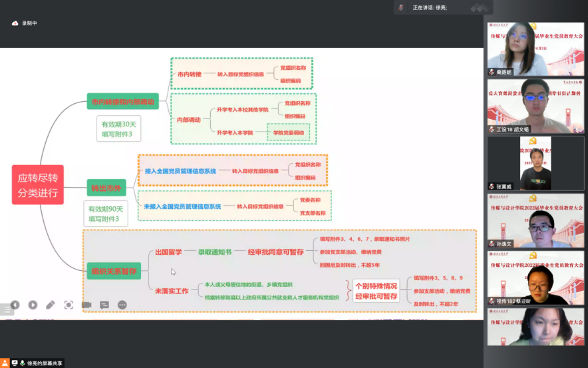Select the pen annotation tool

pos(51,305)
